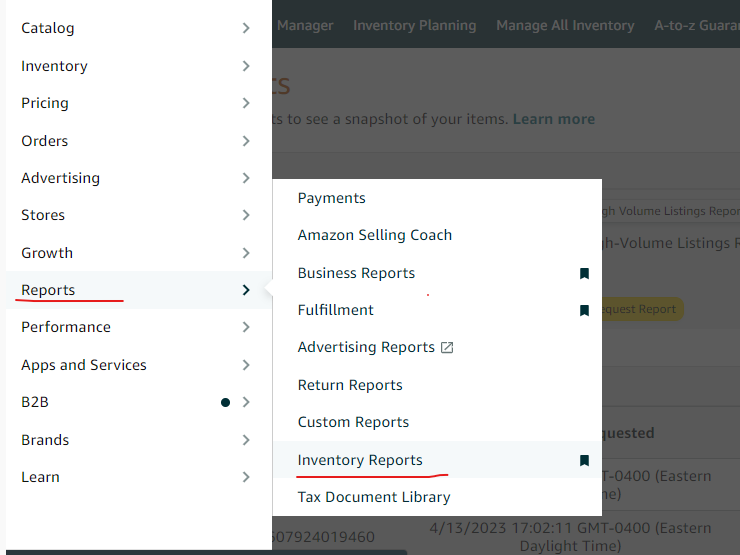Expand the Learn chevron arrow
This screenshot has width=740, height=555.
click(x=246, y=477)
